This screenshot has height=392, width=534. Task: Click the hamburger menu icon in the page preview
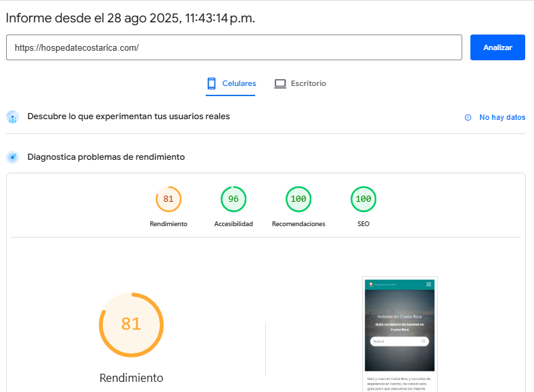click(x=428, y=284)
